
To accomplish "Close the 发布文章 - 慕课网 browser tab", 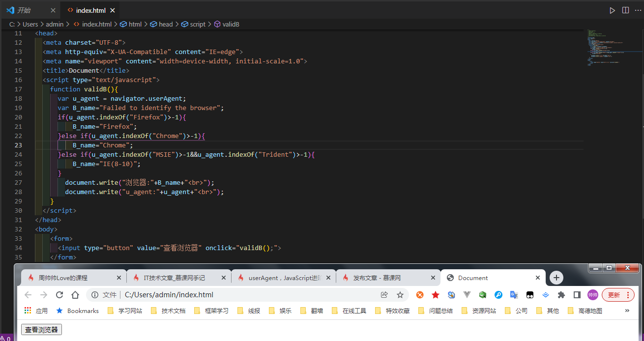I will pyautogui.click(x=433, y=278).
